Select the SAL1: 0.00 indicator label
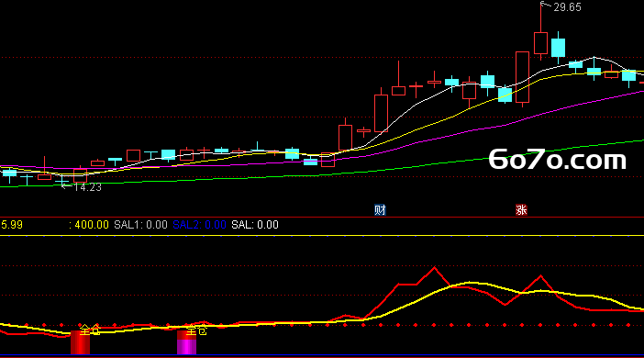This screenshot has height=358, width=644. pyautogui.click(x=140, y=225)
